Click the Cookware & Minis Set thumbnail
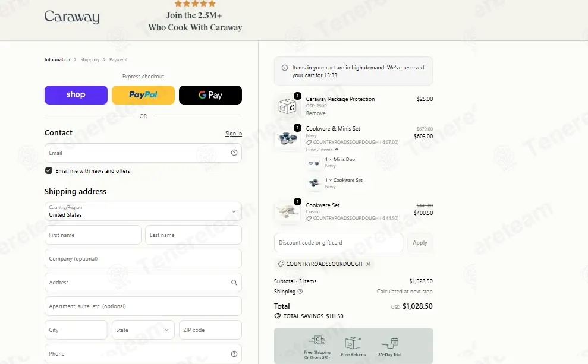Image resolution: width=588 pixels, height=364 pixels. click(x=287, y=138)
